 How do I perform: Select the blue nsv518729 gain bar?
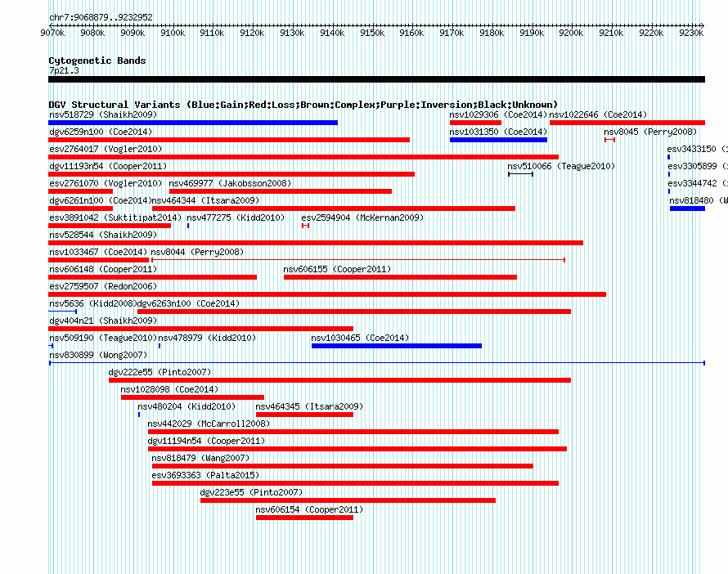coord(193,123)
